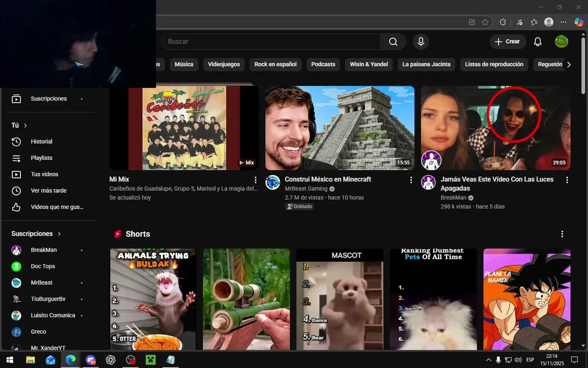Open Edge browser extensions icon
This screenshot has width=588, height=368.
(x=503, y=22)
